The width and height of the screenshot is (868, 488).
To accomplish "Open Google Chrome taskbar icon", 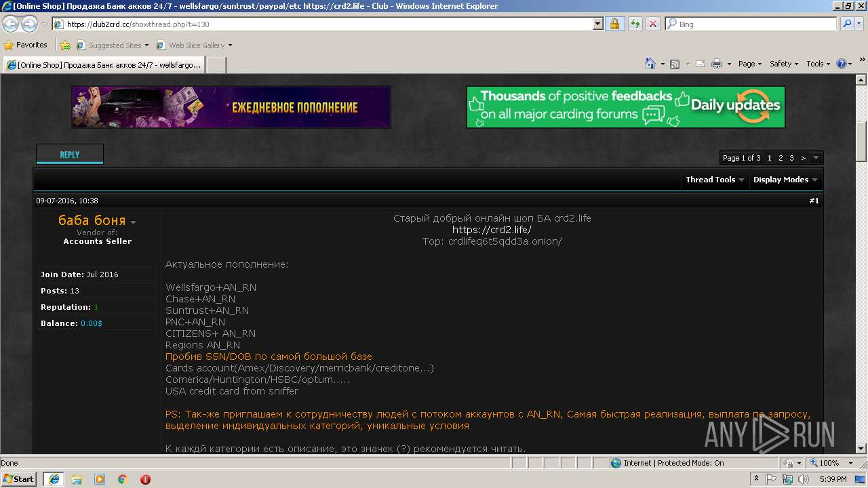I will tap(123, 479).
